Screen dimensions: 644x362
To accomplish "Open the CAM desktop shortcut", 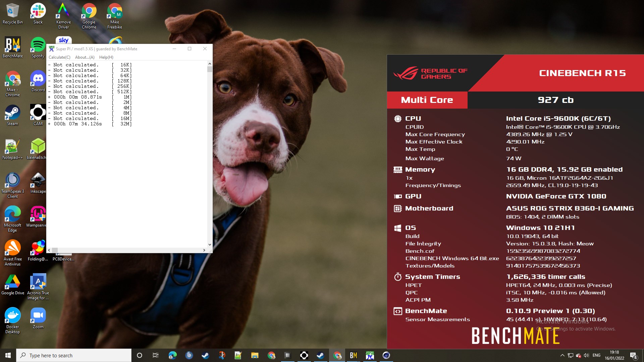I will coord(38,115).
